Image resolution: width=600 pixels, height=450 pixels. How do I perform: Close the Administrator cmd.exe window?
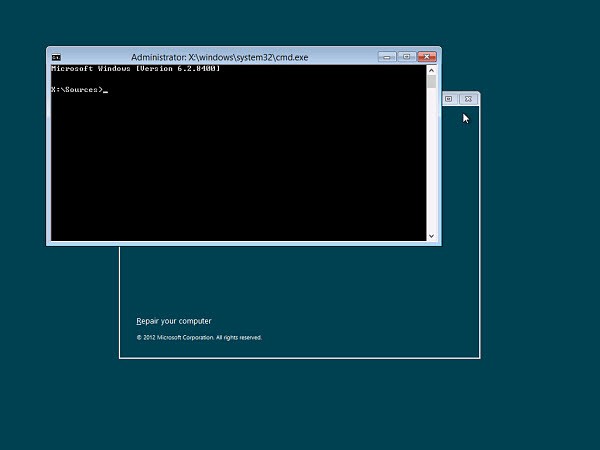click(x=427, y=57)
